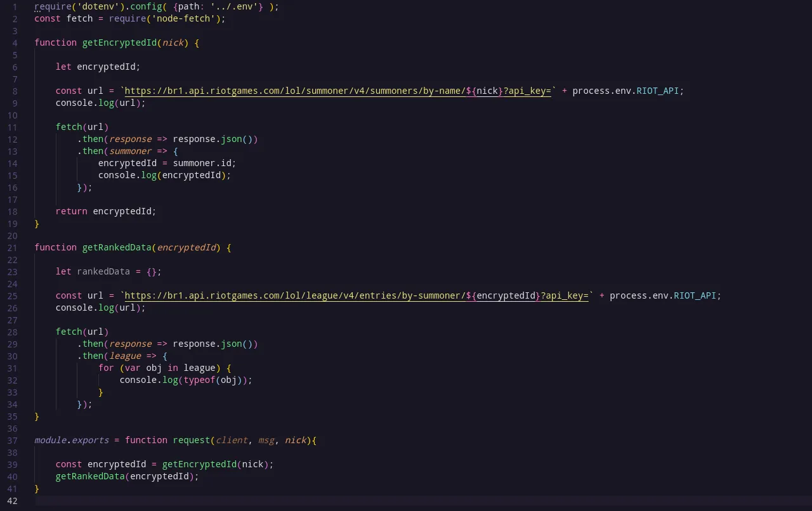Select line number 37 in the gutter
Image resolution: width=812 pixels, height=511 pixels.
coord(12,440)
